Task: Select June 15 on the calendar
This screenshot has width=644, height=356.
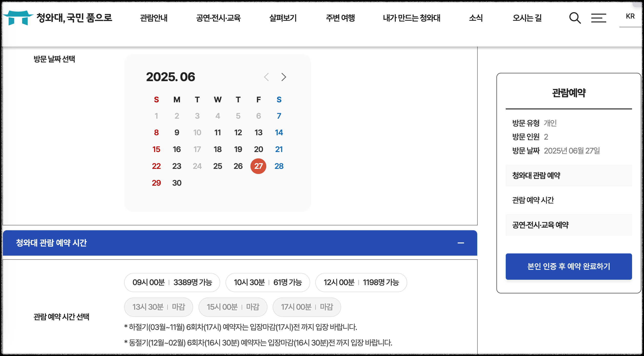Action: pyautogui.click(x=156, y=149)
